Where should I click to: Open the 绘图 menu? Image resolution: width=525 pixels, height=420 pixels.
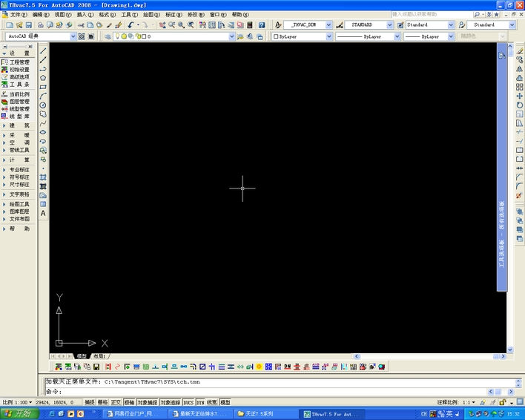pos(151,15)
